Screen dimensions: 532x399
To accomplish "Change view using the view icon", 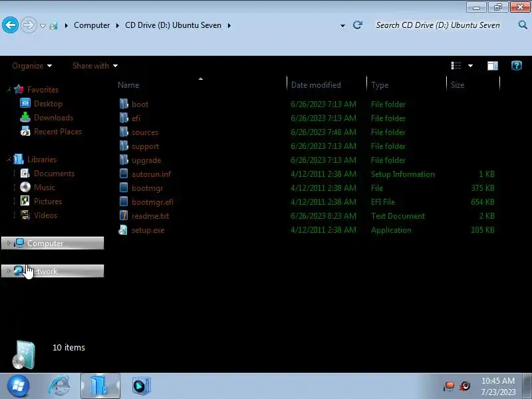I will 456,65.
